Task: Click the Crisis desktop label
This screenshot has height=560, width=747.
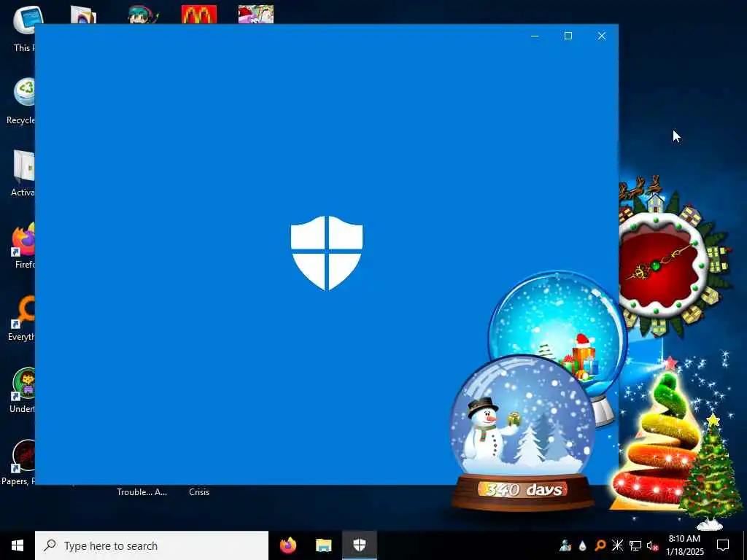Action: (199, 492)
